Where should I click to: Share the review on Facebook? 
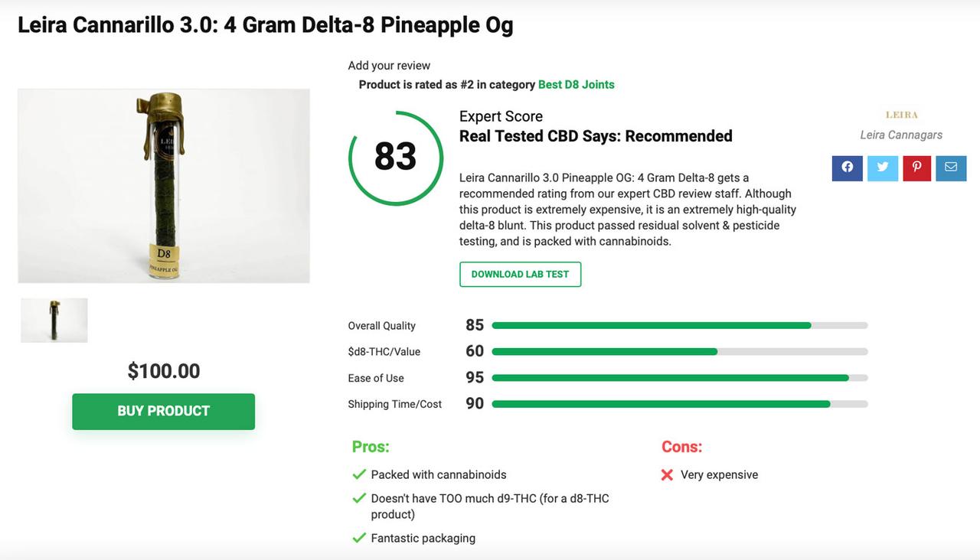click(x=847, y=168)
